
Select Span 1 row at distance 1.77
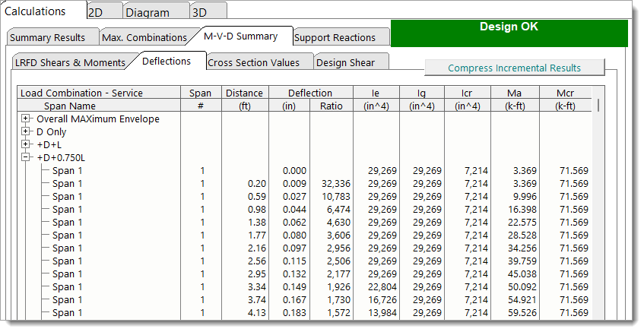click(x=304, y=236)
